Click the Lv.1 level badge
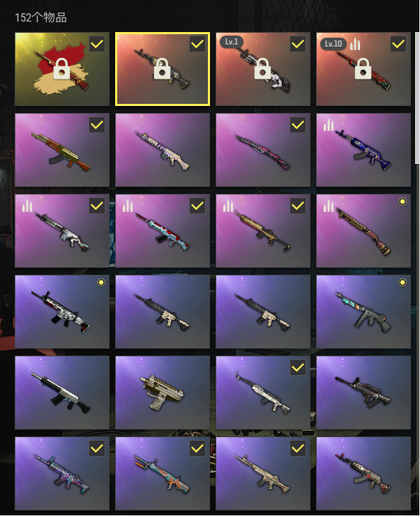The image size is (420, 516). coord(232,42)
